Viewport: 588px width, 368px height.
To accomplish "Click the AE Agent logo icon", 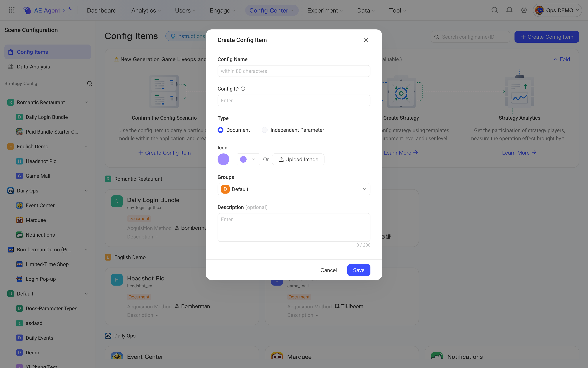I will click(27, 10).
